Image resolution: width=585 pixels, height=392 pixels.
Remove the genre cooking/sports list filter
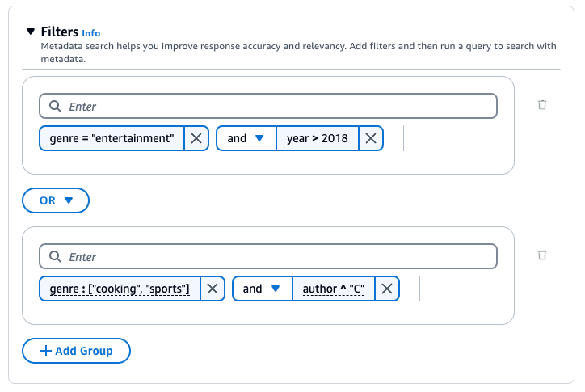[x=213, y=289]
